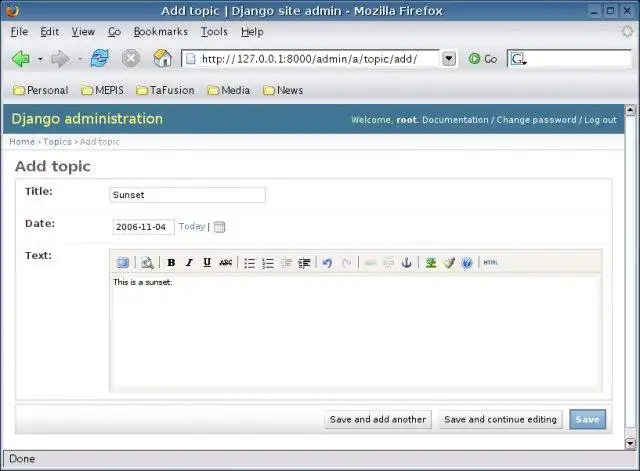Open the MEPIS bookmarks folder
Viewport: 640px width, 471px height.
tap(102, 90)
